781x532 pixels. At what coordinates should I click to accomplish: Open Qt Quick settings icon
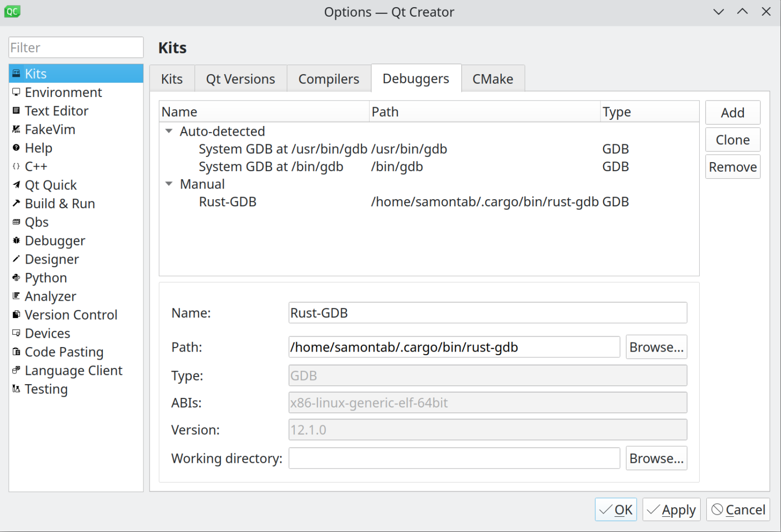click(x=16, y=184)
